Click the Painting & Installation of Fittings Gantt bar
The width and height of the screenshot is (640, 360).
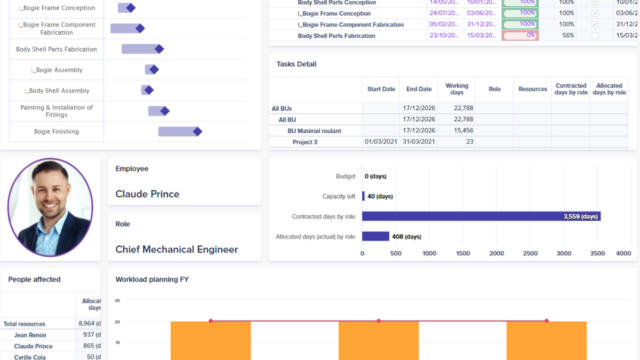coord(156,111)
